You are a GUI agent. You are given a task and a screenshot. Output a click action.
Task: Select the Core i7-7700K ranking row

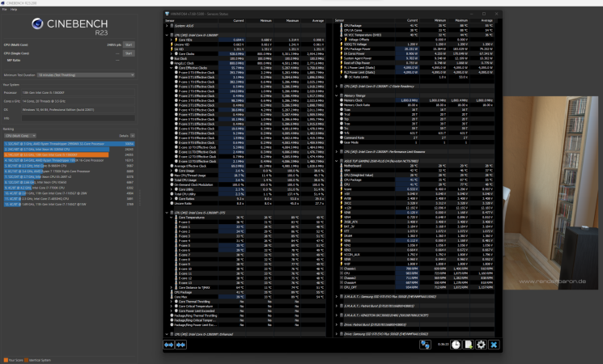click(70, 188)
